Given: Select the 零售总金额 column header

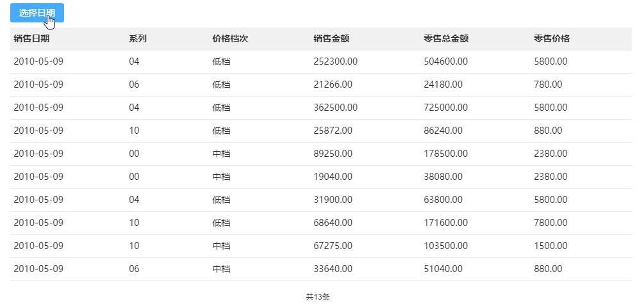Looking at the screenshot, I should point(446,38).
